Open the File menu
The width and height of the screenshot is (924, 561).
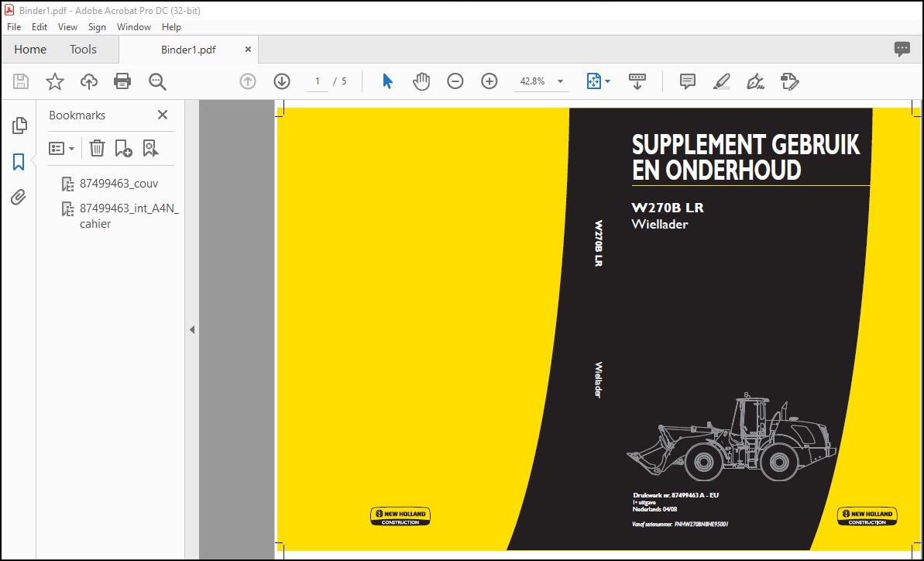(x=14, y=26)
